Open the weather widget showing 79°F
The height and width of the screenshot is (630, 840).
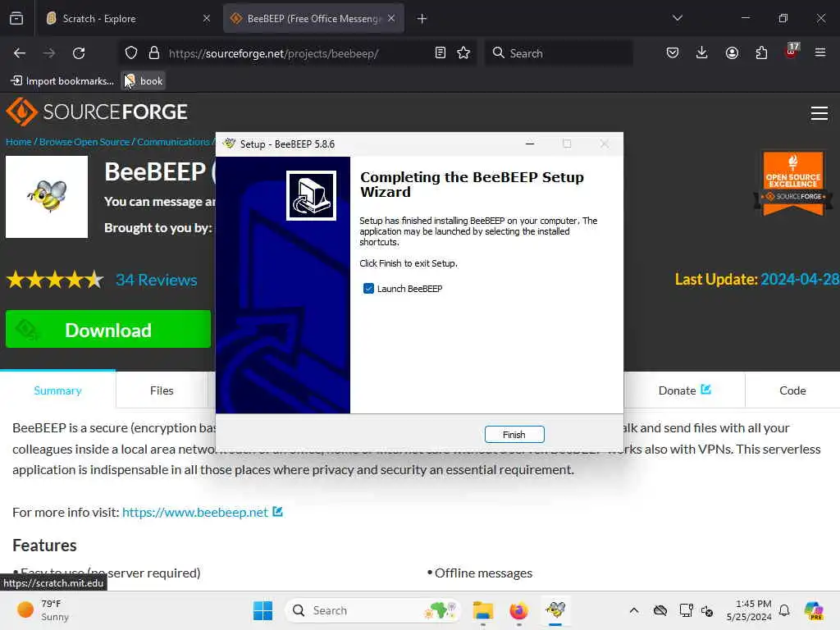[43, 610]
